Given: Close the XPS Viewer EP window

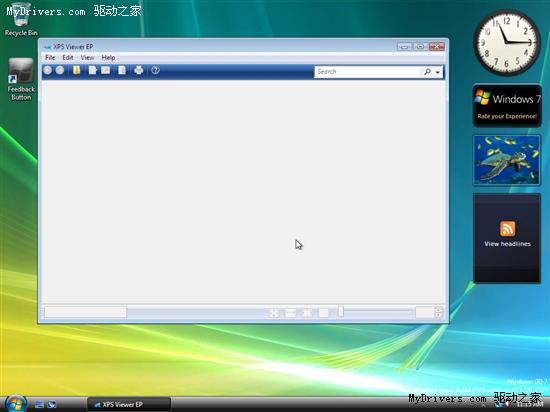Looking at the screenshot, I should 437,46.
